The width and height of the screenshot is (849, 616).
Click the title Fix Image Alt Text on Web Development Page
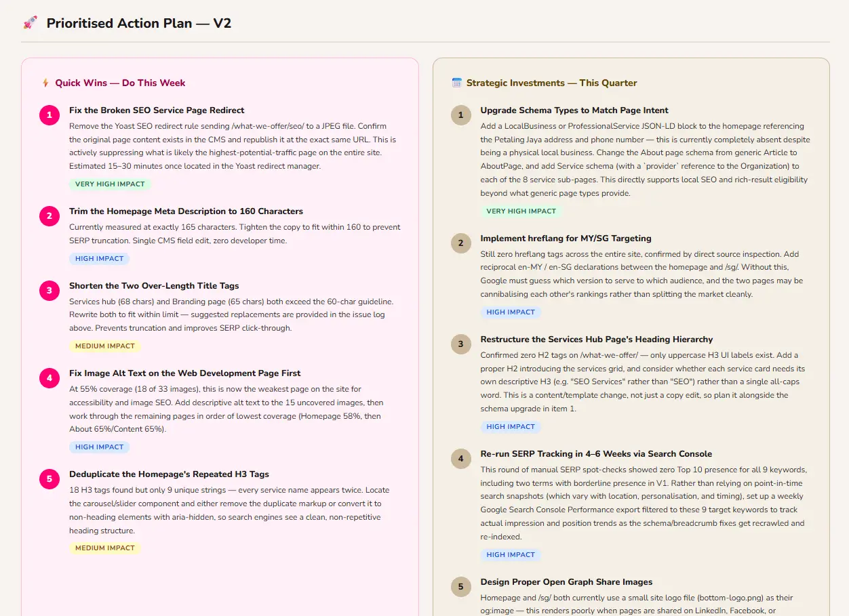click(184, 373)
